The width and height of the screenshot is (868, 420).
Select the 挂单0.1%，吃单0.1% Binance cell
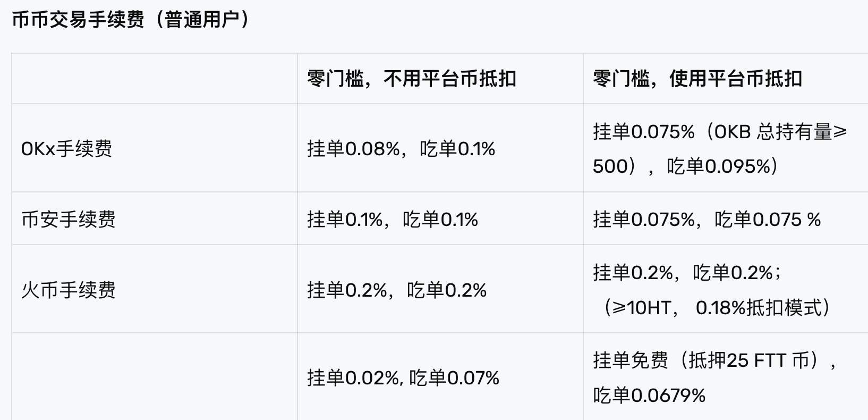393,219
